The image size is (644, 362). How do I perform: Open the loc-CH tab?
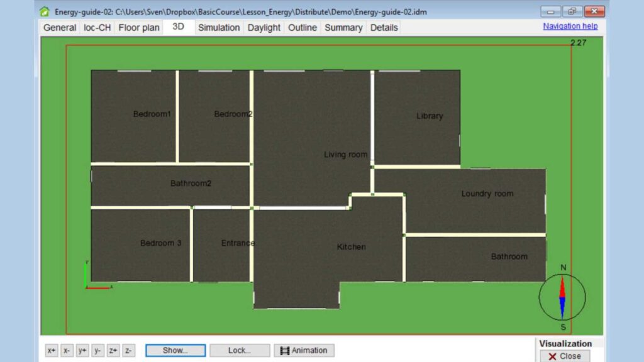click(97, 28)
